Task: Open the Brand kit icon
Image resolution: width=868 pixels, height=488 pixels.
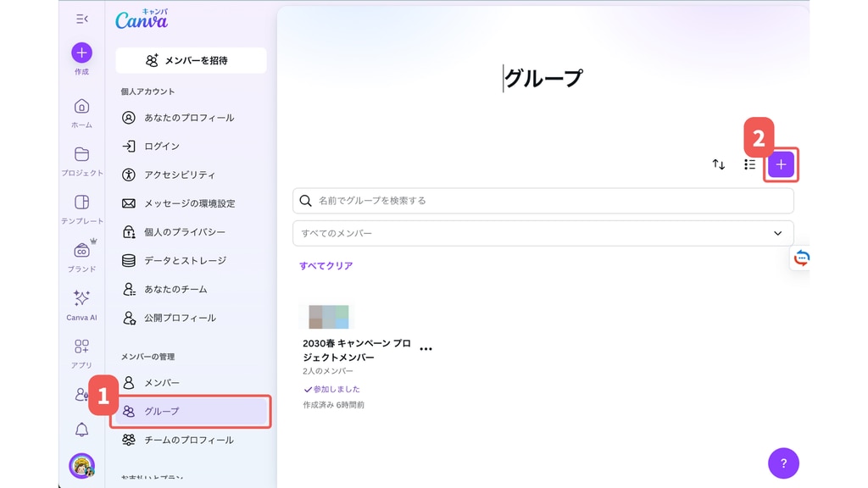Action: click(x=81, y=251)
